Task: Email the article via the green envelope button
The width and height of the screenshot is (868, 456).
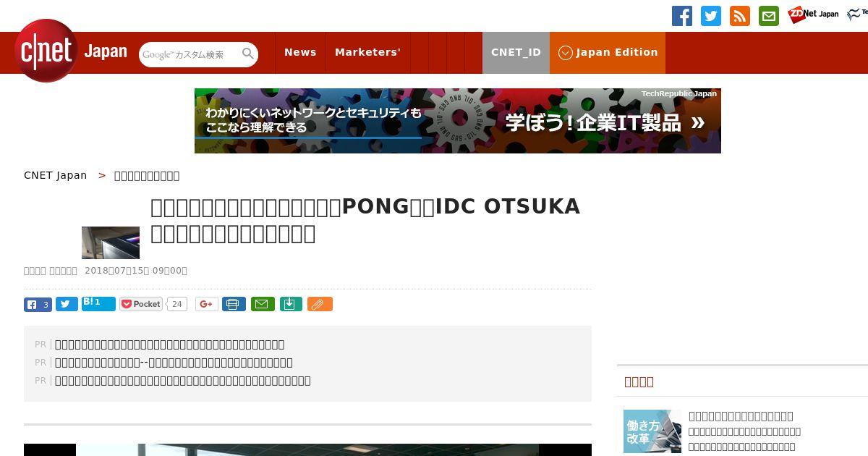Action: [x=263, y=304]
